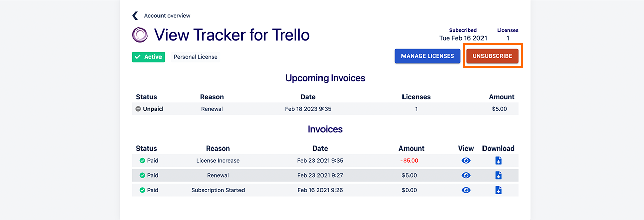Select the upcoming Unpaid Renewal invoice row
644x220 pixels.
click(x=325, y=109)
